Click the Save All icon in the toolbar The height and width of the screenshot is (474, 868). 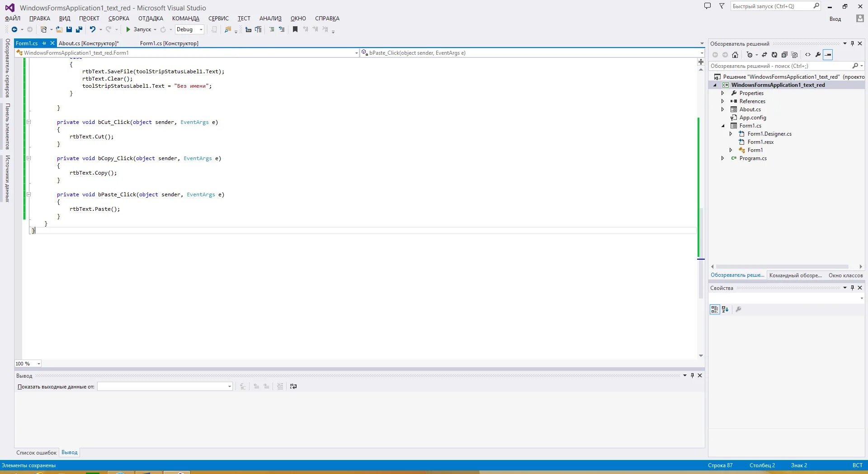[79, 29]
